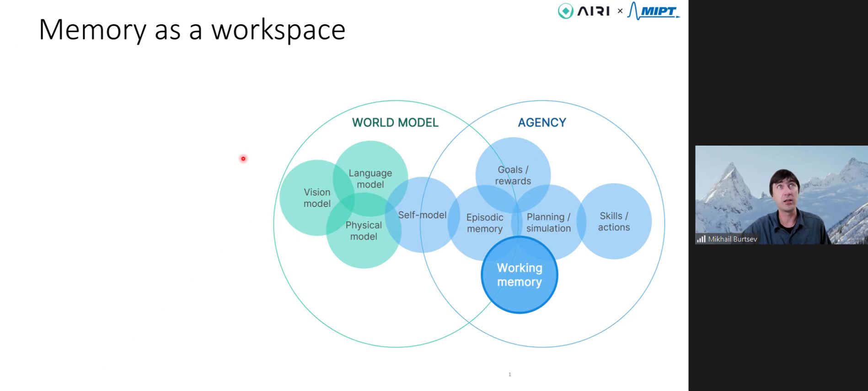Click the signal strength bars icon
This screenshot has height=391, width=868.
(x=701, y=239)
